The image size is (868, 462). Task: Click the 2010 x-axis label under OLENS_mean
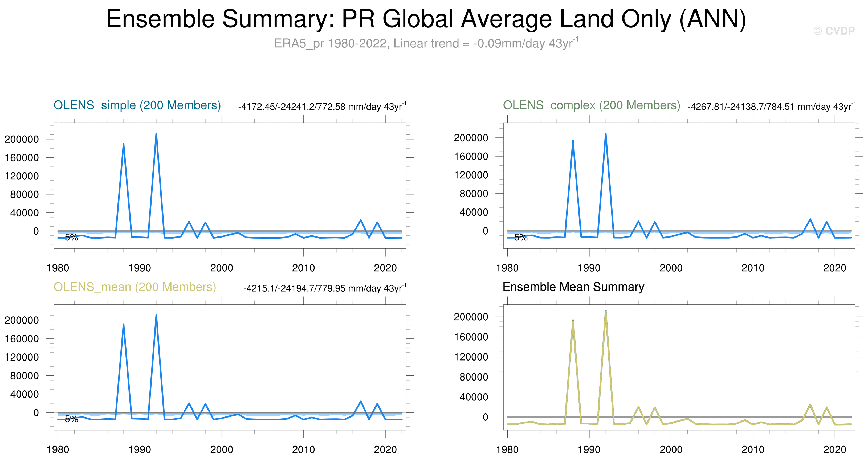(x=303, y=449)
